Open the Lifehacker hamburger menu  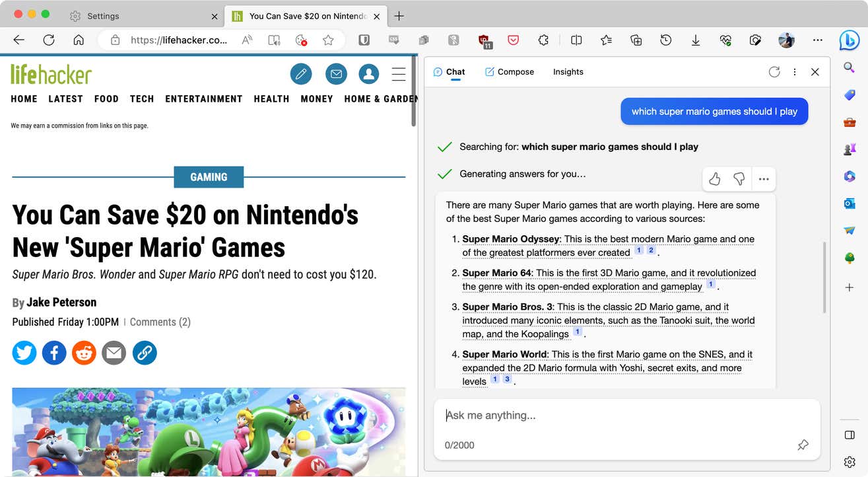(x=399, y=74)
